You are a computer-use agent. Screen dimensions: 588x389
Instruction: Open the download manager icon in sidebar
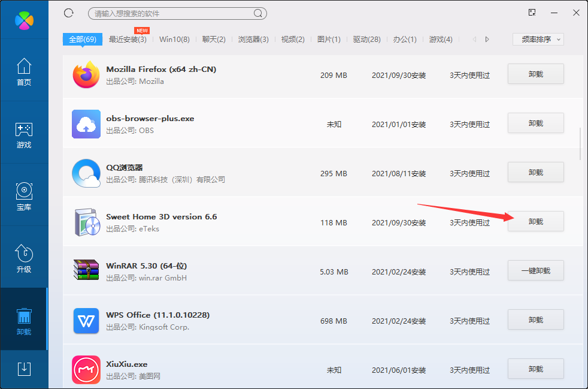tap(25, 369)
